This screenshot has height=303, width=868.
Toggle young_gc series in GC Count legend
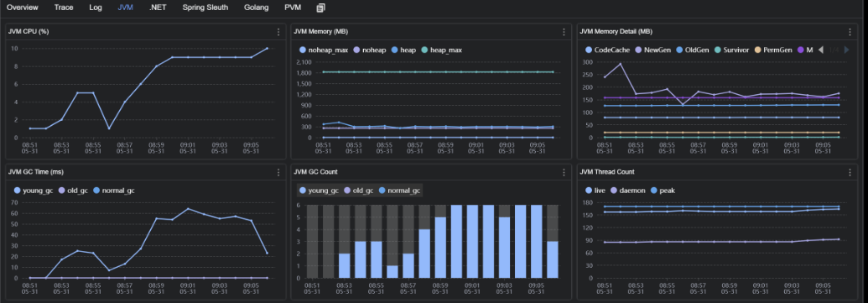point(319,190)
